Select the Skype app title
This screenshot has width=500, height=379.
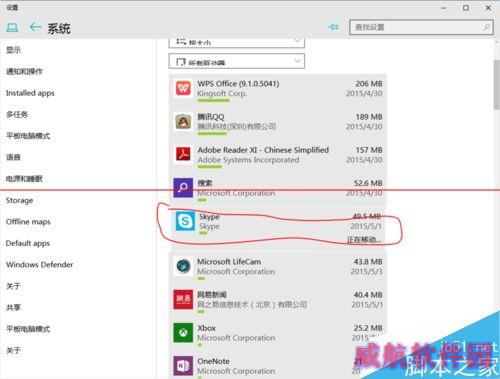pyautogui.click(x=209, y=216)
